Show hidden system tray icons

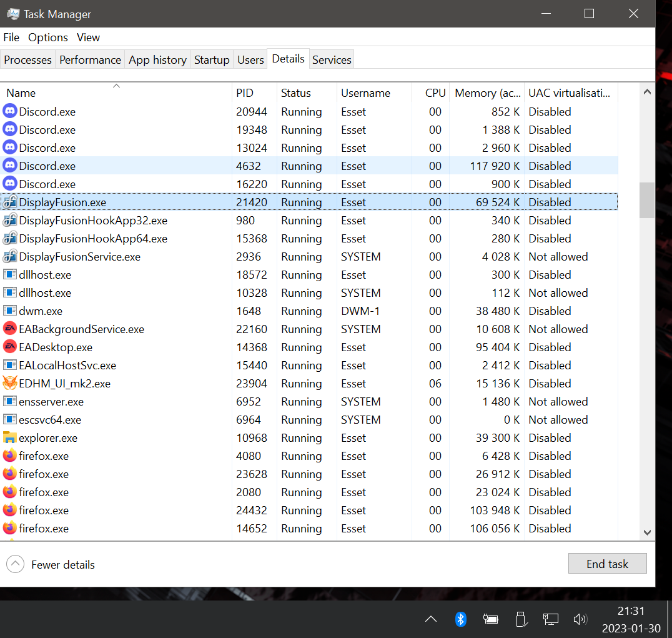coord(430,619)
